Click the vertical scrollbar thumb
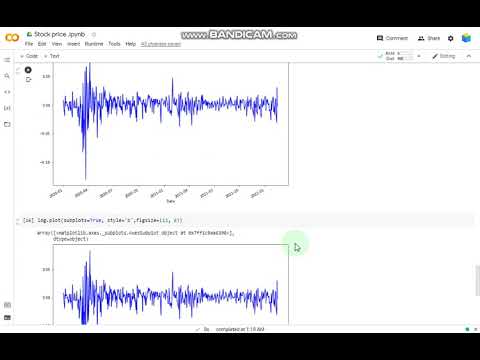 (478, 281)
